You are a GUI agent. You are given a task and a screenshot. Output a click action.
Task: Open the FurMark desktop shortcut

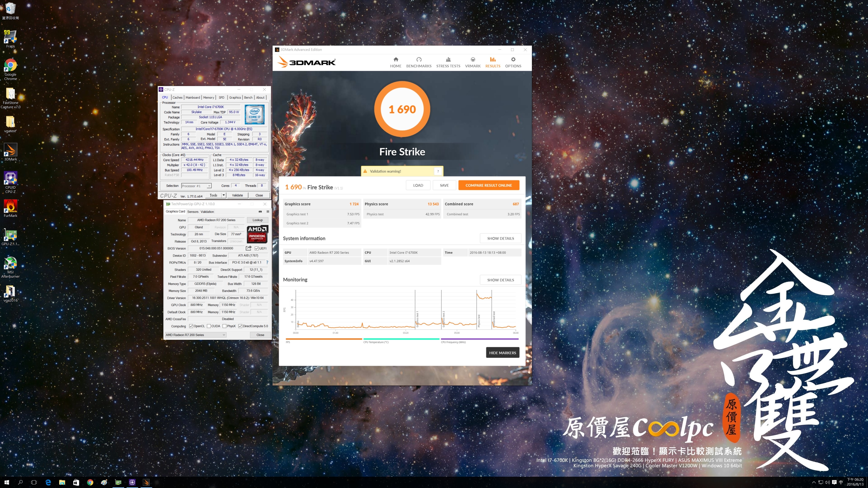tap(10, 209)
